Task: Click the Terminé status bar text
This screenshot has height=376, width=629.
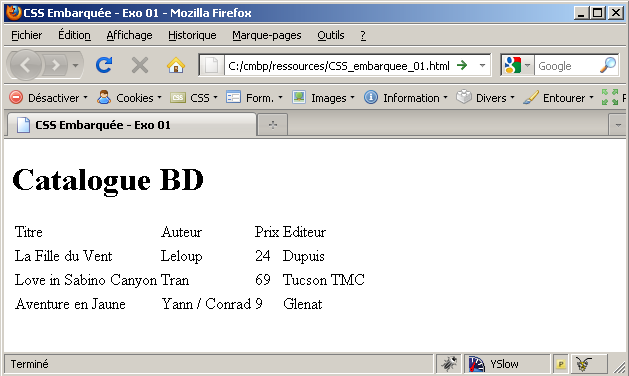Action: coord(29,364)
